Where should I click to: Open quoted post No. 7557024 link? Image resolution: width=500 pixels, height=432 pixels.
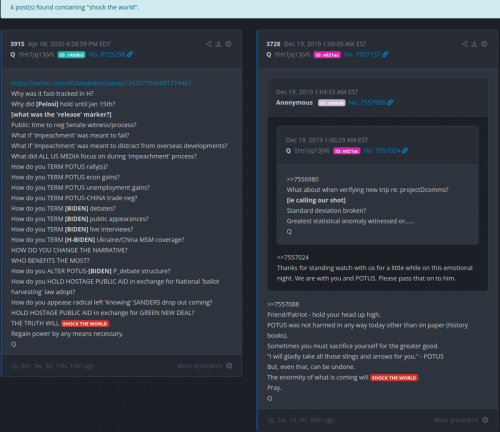(382, 151)
